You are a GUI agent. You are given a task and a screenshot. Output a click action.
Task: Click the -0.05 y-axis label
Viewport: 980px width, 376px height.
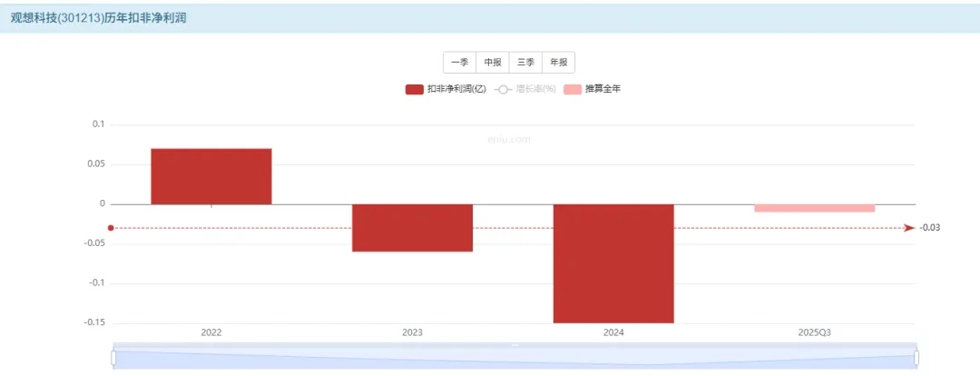click(x=94, y=244)
